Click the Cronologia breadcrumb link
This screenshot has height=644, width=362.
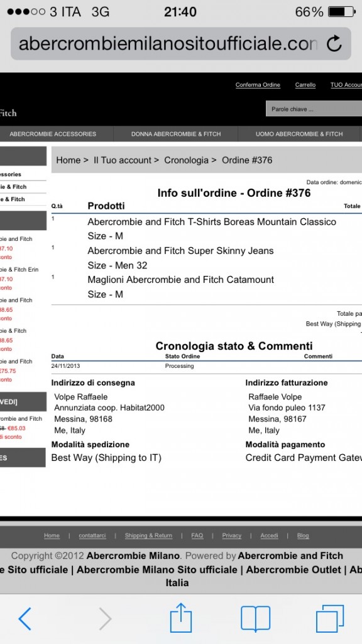pyautogui.click(x=186, y=160)
